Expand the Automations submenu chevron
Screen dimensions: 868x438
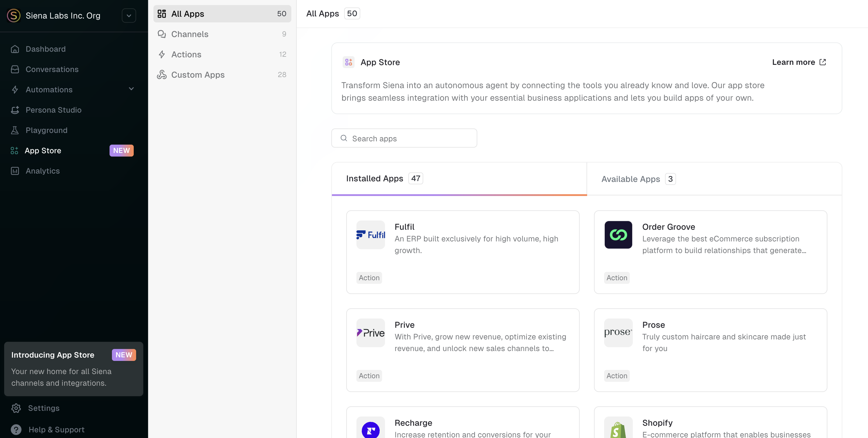tap(131, 89)
